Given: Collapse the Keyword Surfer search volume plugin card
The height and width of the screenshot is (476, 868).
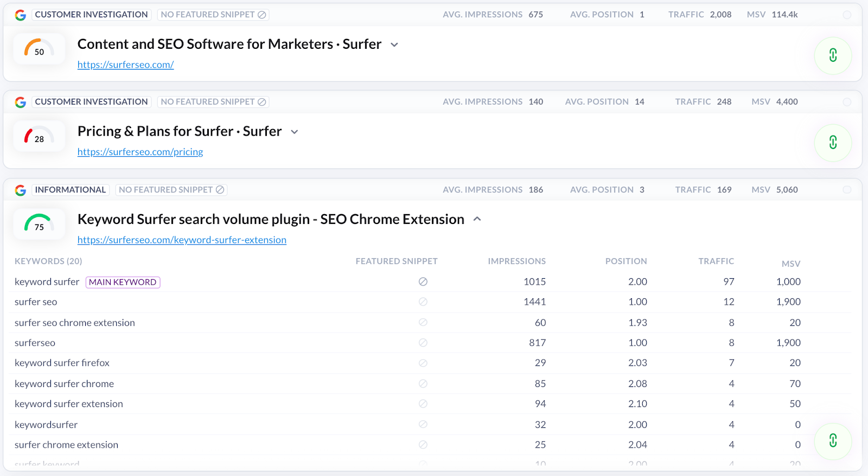Looking at the screenshot, I should click(477, 219).
